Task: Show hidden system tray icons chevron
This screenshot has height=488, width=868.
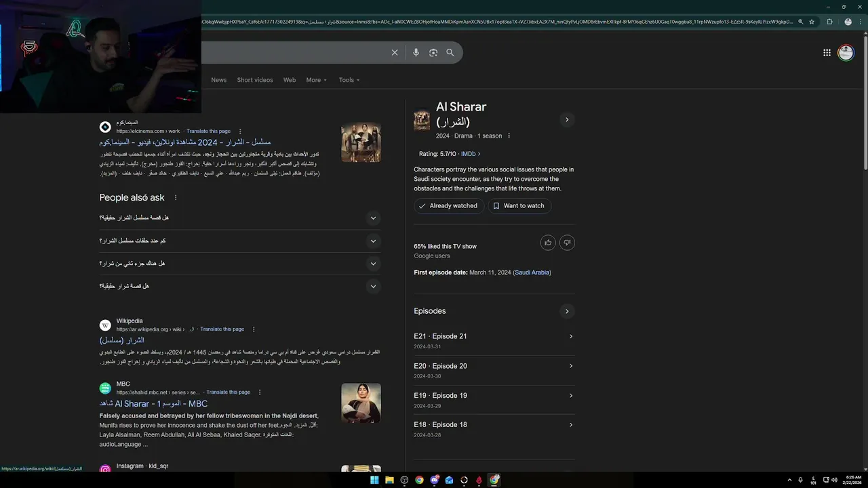Action: 789,480
